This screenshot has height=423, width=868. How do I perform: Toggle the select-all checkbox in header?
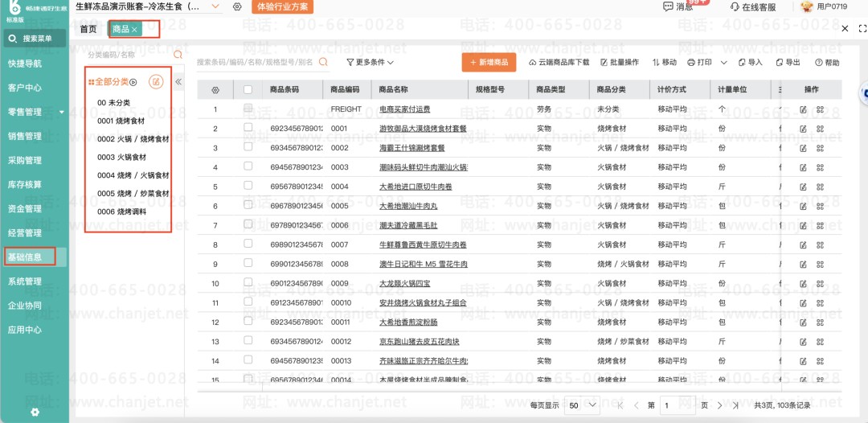click(248, 90)
